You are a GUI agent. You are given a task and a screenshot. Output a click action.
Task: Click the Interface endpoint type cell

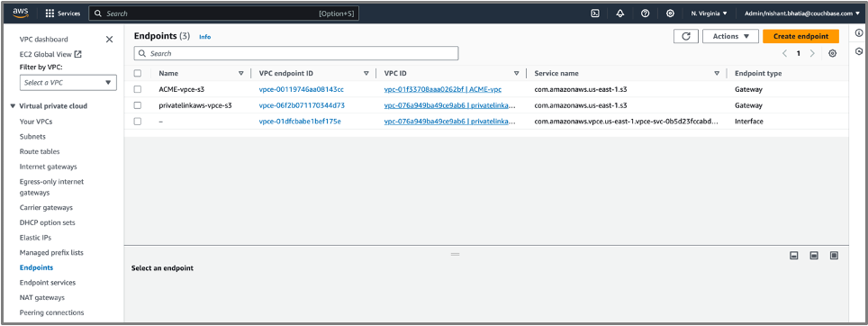[749, 122]
